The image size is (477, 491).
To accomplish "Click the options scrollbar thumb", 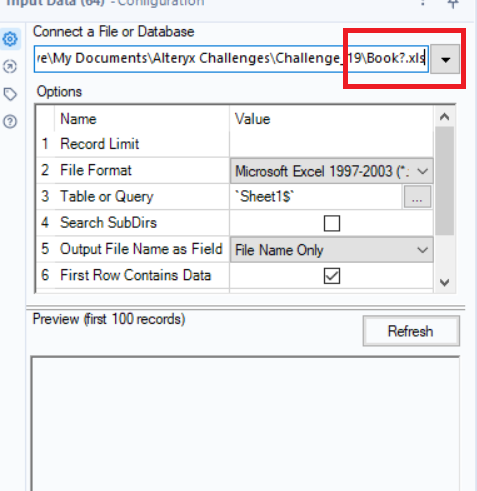I will click(x=444, y=181).
